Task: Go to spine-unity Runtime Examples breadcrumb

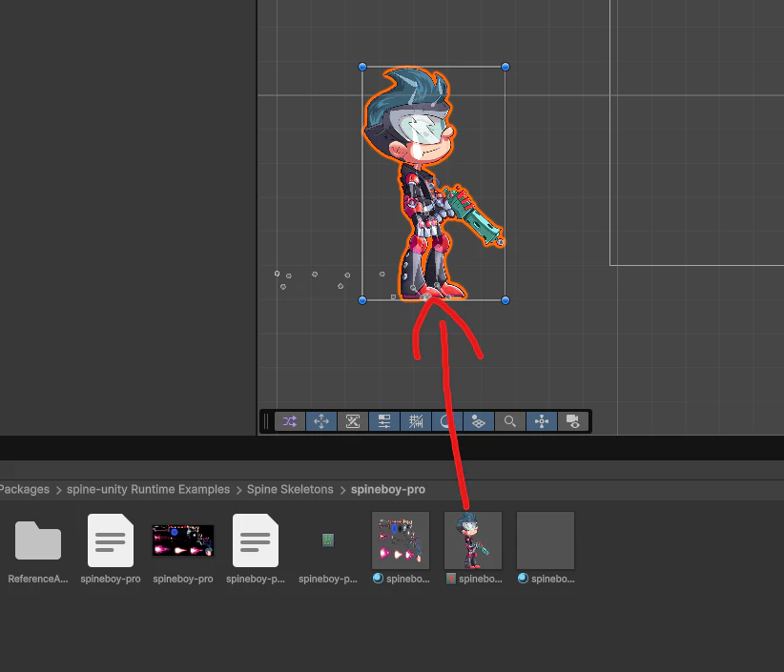Action: coord(149,489)
